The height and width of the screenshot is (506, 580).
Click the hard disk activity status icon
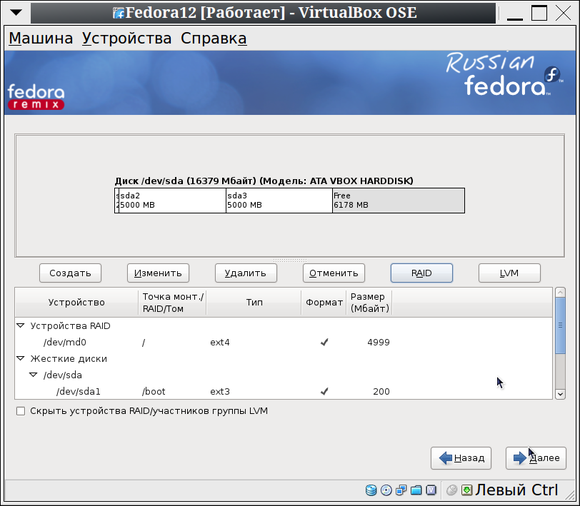371,490
